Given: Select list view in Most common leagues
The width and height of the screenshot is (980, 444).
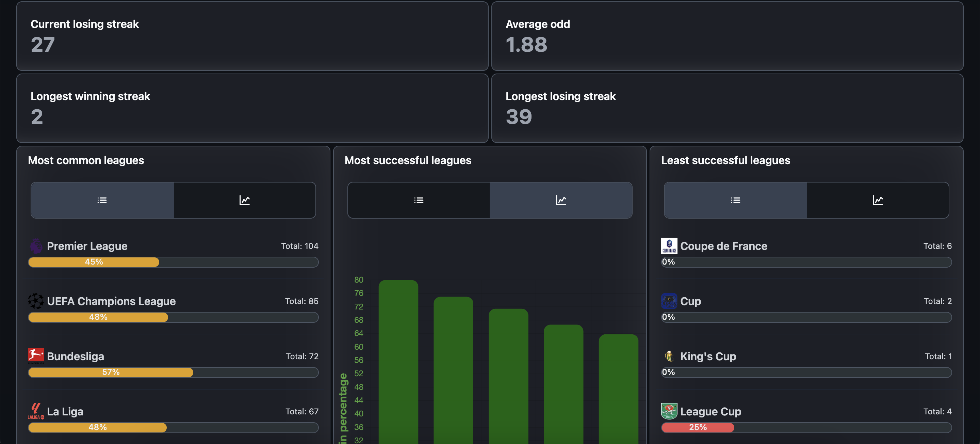Looking at the screenshot, I should coord(102,200).
